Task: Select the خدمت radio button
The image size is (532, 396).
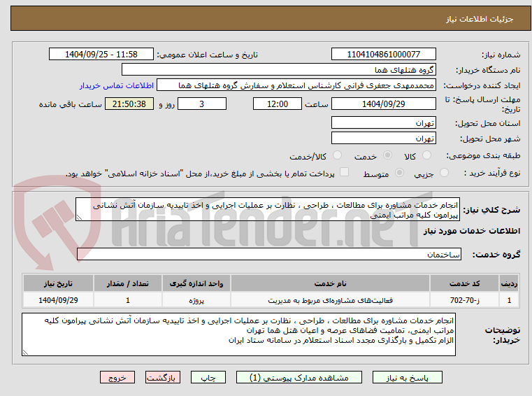Action: click(387, 155)
